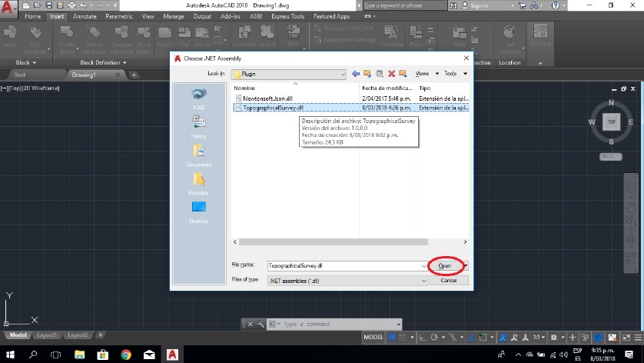Click the File name input field

click(344, 266)
